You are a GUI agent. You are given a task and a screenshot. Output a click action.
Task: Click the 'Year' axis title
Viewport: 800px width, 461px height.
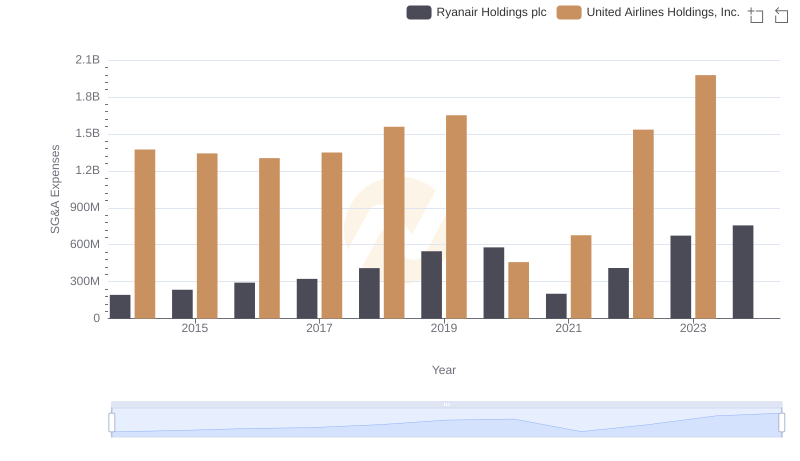444,370
